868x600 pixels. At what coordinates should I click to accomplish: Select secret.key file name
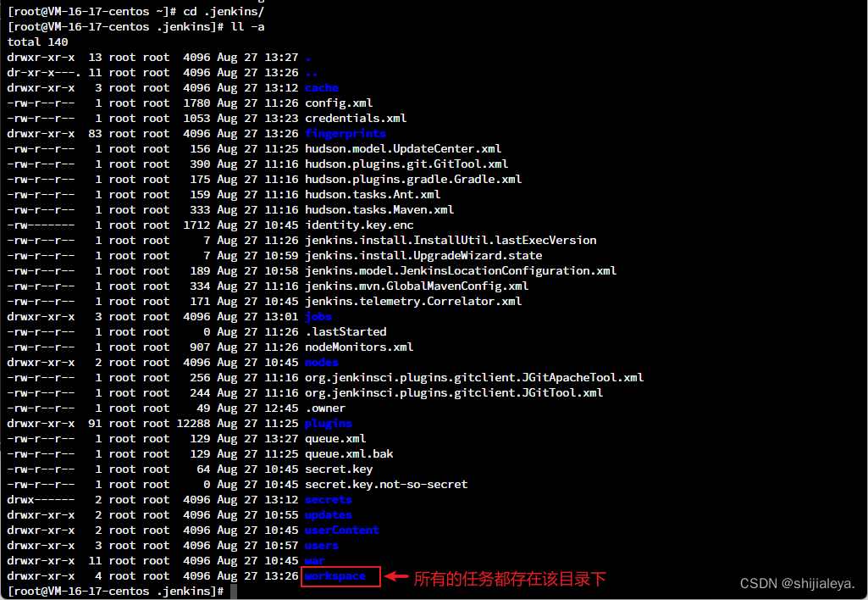point(339,469)
